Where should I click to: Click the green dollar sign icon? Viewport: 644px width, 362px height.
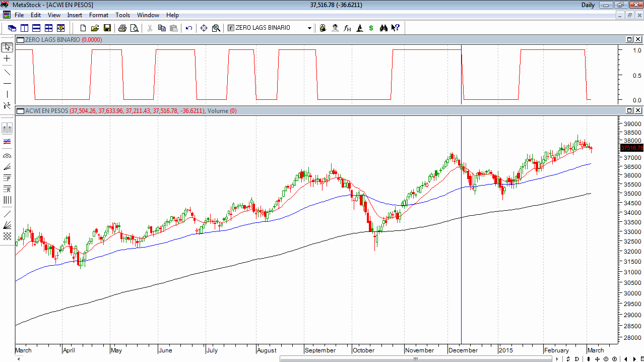pyautogui.click(x=371, y=28)
